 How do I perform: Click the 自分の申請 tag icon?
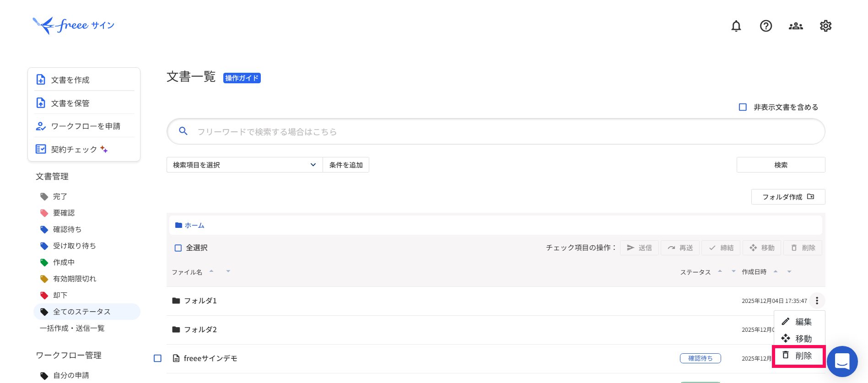(x=44, y=376)
